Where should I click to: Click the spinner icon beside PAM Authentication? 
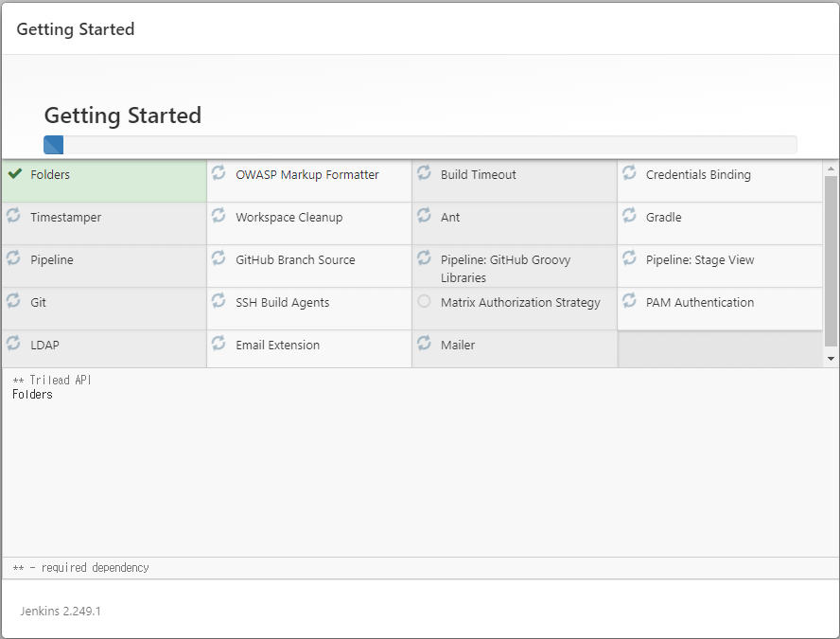(x=629, y=300)
